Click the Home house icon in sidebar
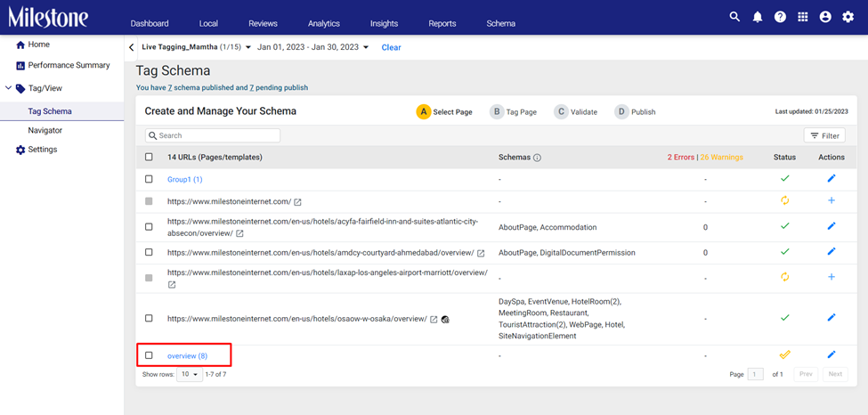 (x=20, y=45)
